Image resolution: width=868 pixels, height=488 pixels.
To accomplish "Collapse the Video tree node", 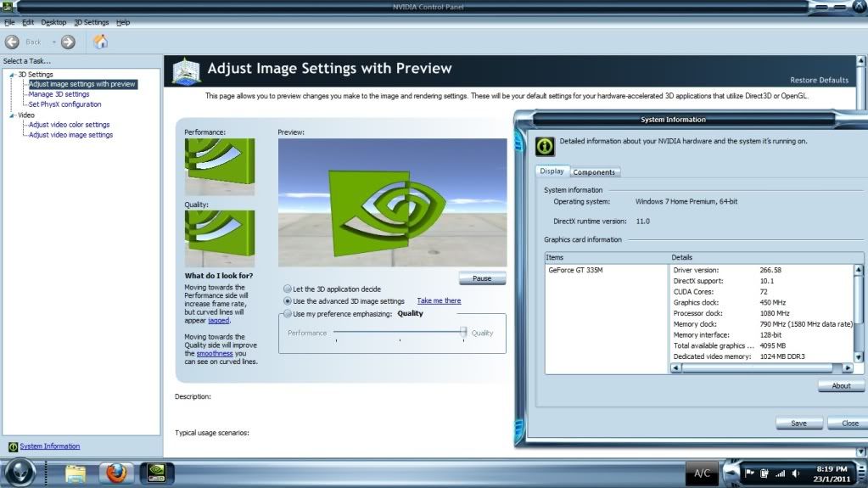I will click(12, 115).
